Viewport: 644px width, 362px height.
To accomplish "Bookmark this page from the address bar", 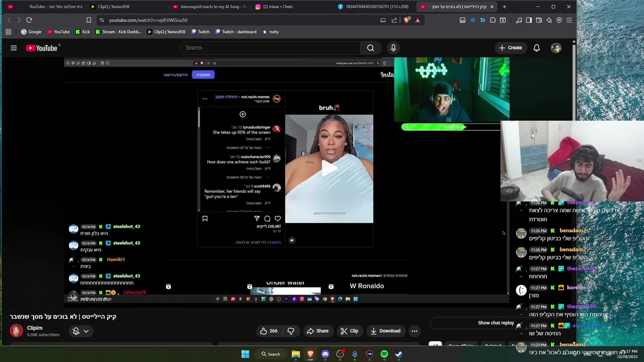I will (89, 20).
